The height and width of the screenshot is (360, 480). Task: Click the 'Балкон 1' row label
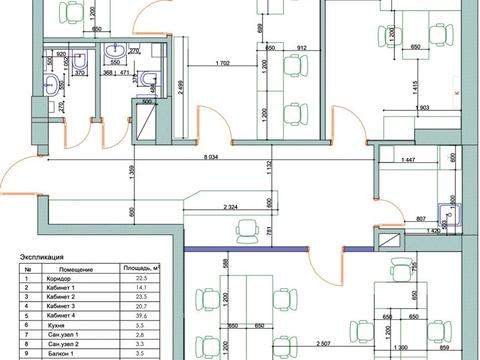(61, 353)
